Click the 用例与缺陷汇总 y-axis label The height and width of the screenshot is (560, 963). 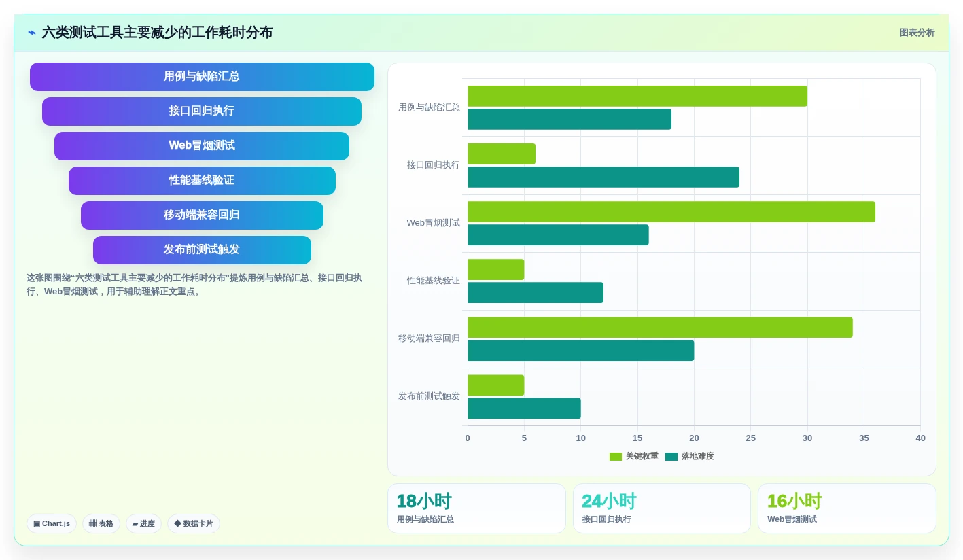coord(429,107)
